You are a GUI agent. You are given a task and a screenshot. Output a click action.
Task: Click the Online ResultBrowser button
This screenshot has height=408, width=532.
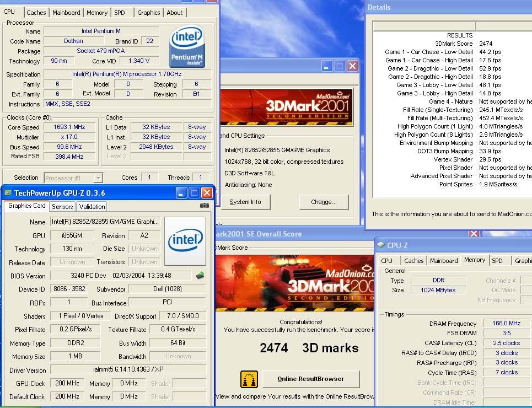click(x=311, y=379)
